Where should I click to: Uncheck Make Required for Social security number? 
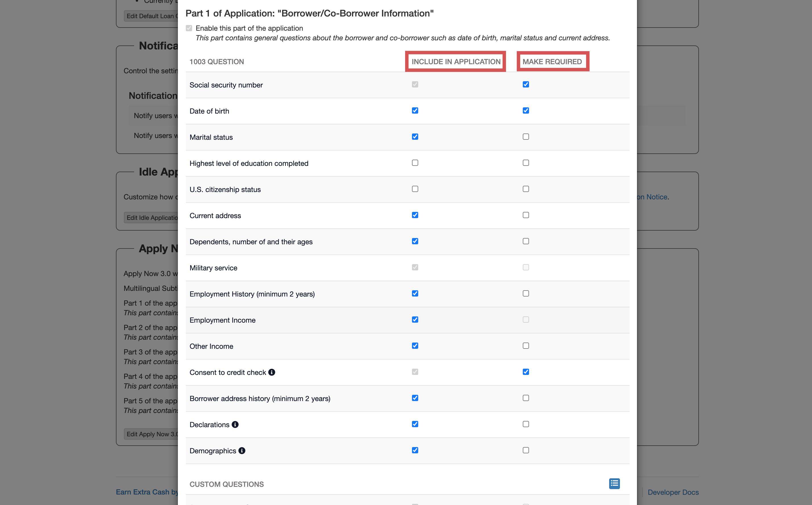(x=526, y=85)
